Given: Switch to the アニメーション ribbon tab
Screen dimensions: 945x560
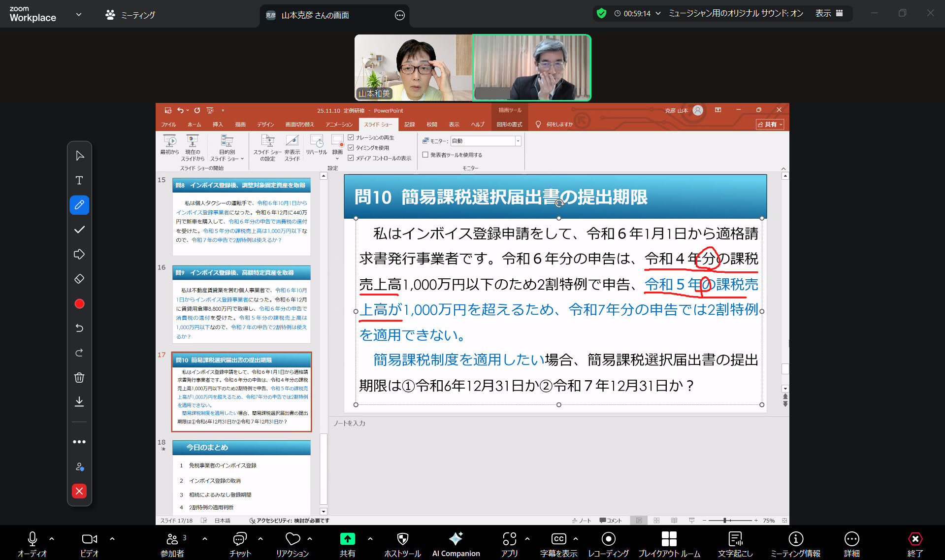Looking at the screenshot, I should [x=339, y=125].
